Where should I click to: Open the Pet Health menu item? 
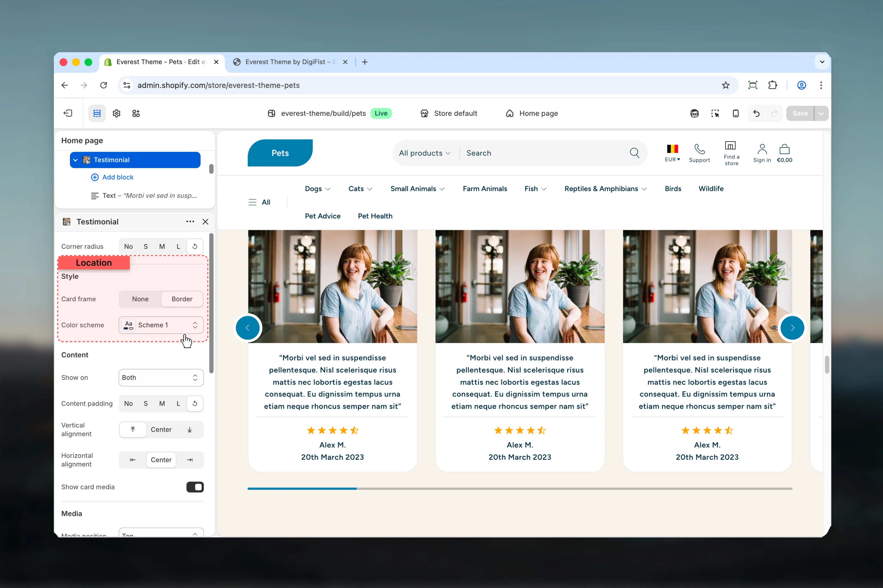pos(375,216)
